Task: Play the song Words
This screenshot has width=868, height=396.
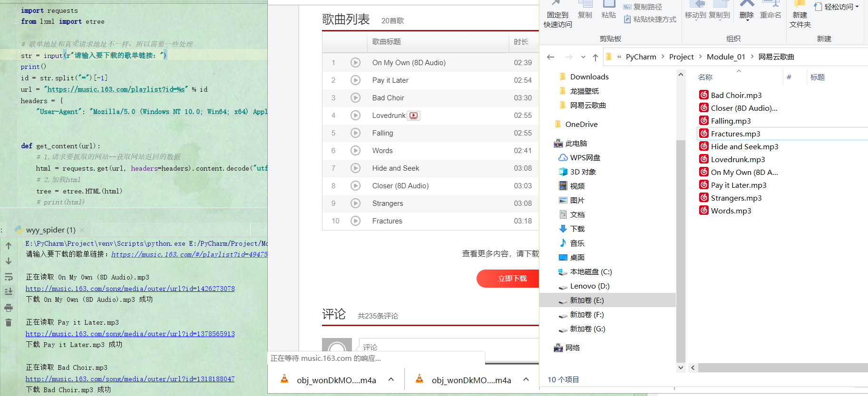Action: 355,151
